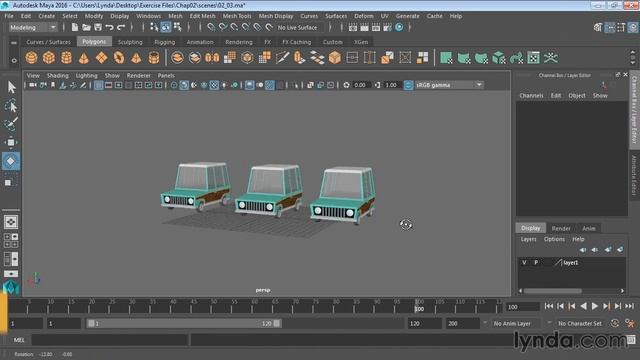Click the current frame field showing 100
The image size is (640, 360).
[x=522, y=307]
